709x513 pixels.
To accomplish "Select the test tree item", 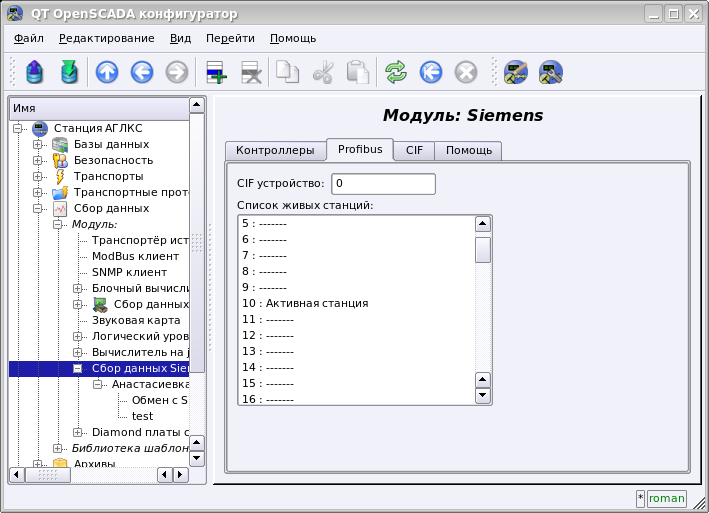I will point(142,416).
